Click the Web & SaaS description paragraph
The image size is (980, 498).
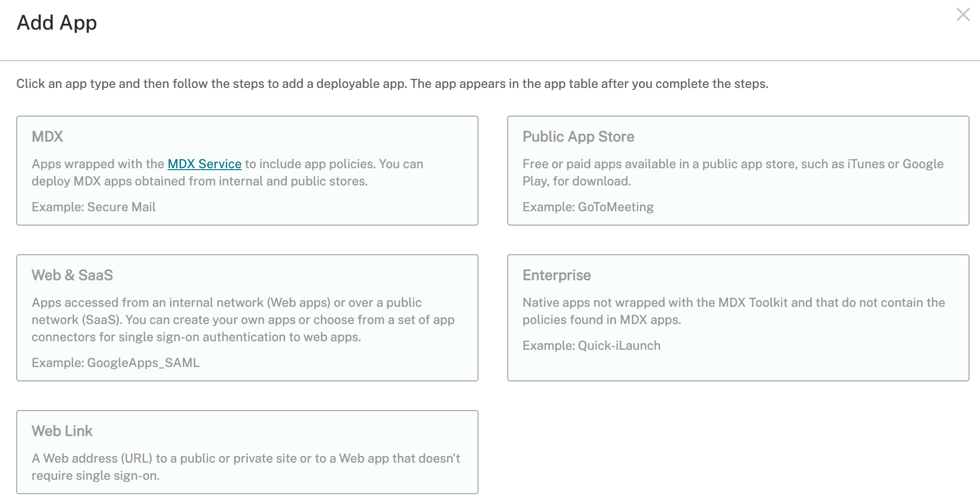point(243,320)
